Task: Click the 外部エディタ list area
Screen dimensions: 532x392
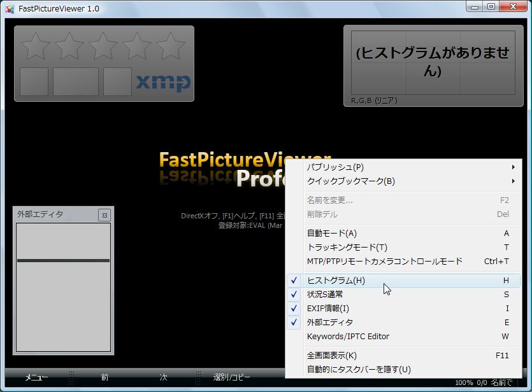Action: point(64,287)
